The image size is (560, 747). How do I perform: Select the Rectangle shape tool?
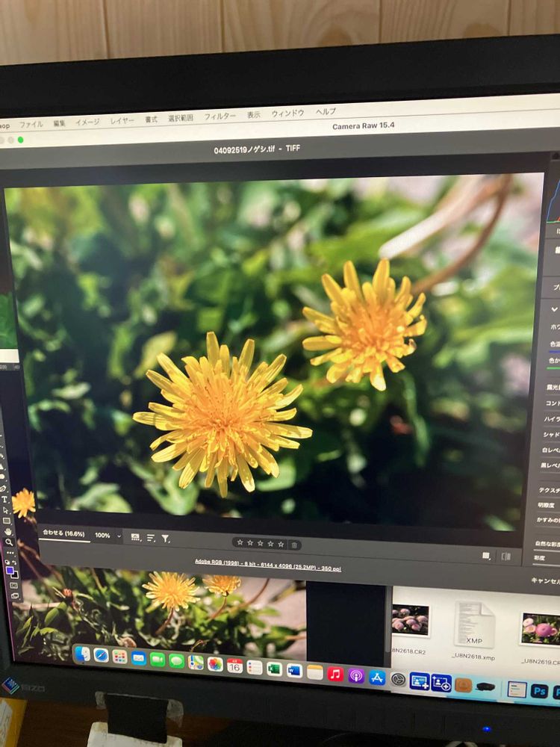click(7, 521)
